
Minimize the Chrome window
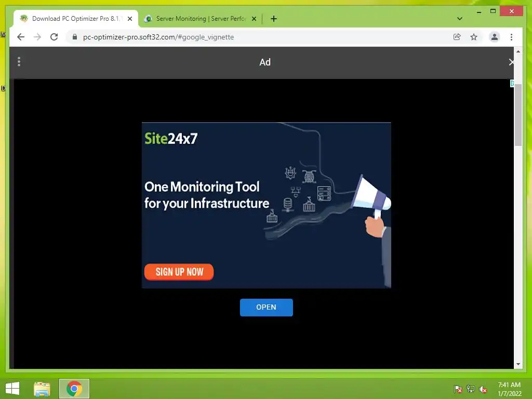click(478, 11)
